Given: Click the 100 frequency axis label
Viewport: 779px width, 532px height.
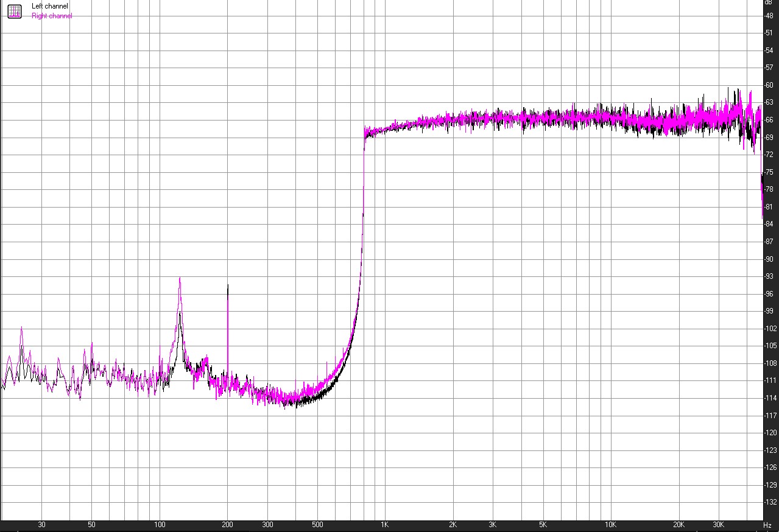Looking at the screenshot, I should pyautogui.click(x=160, y=524).
